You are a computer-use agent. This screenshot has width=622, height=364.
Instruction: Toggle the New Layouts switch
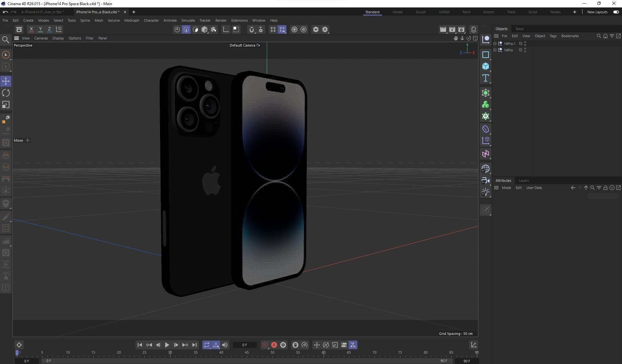click(616, 12)
